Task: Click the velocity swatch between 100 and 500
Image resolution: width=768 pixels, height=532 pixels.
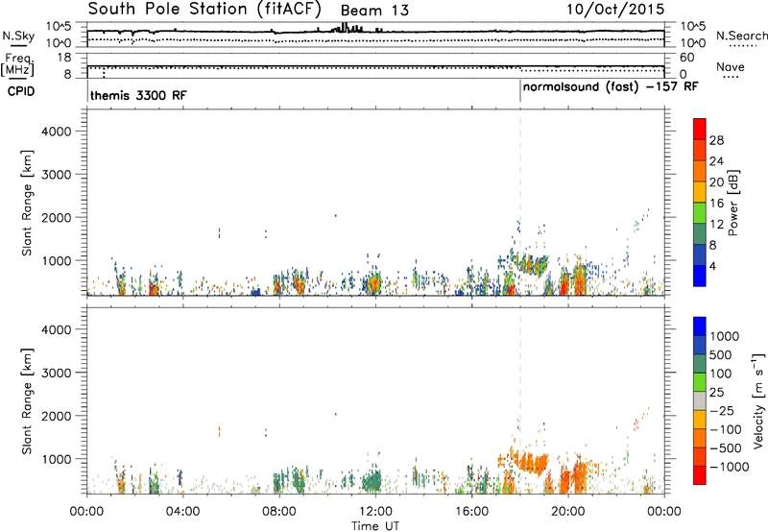Action: coord(700,364)
